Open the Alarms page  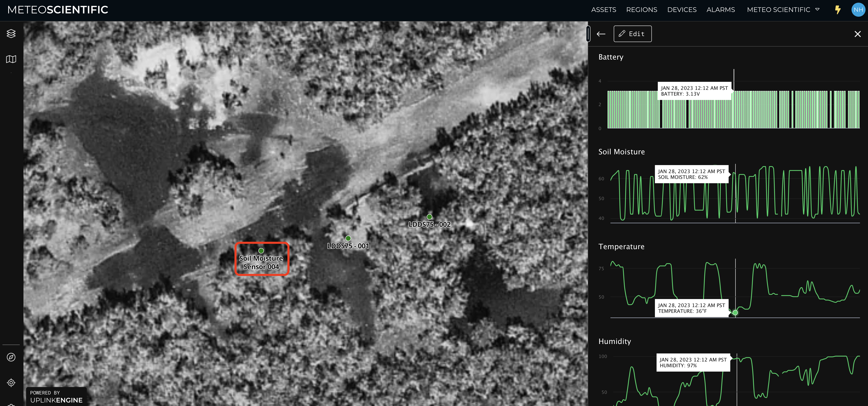[720, 9]
